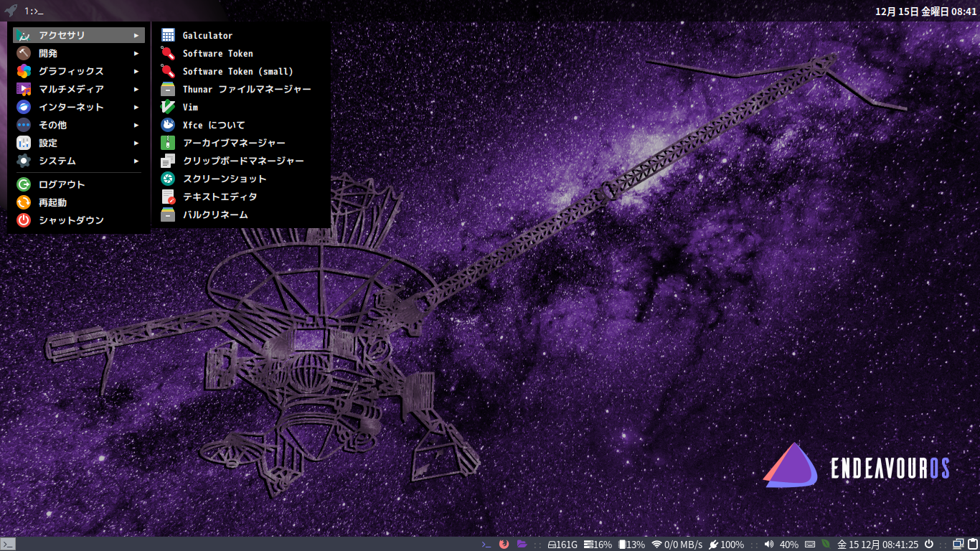Viewport: 980px width, 551px height.
Task: Open the 開発 category
Action: coord(79,53)
